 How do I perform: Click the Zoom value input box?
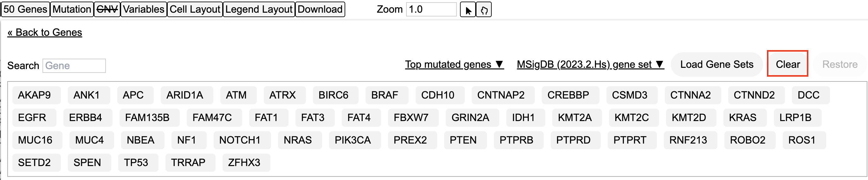[431, 10]
